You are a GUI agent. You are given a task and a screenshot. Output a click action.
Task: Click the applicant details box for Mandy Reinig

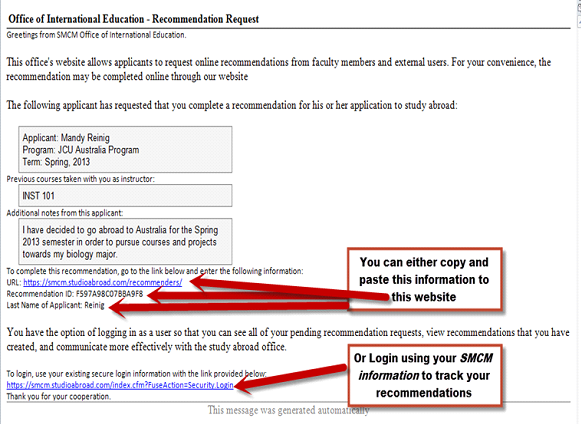[x=125, y=149]
